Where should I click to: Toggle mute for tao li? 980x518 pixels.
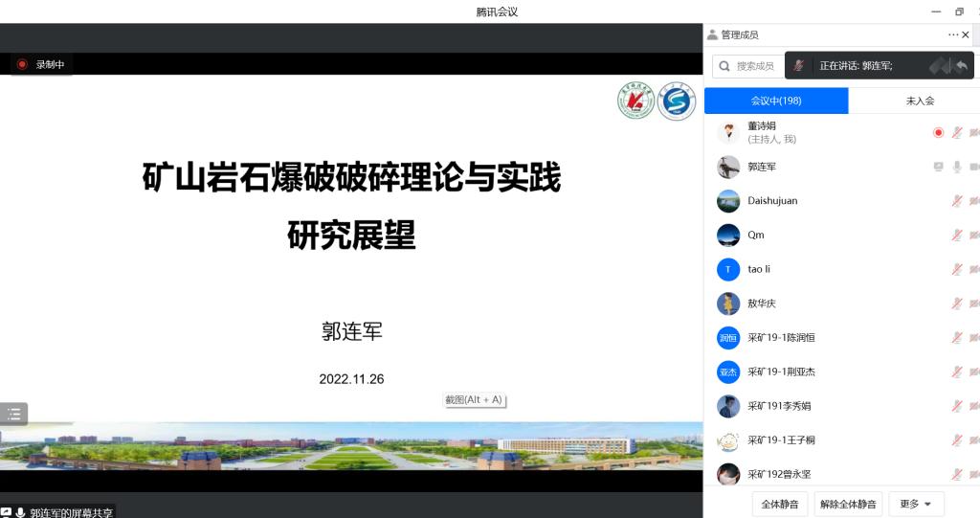point(956,270)
